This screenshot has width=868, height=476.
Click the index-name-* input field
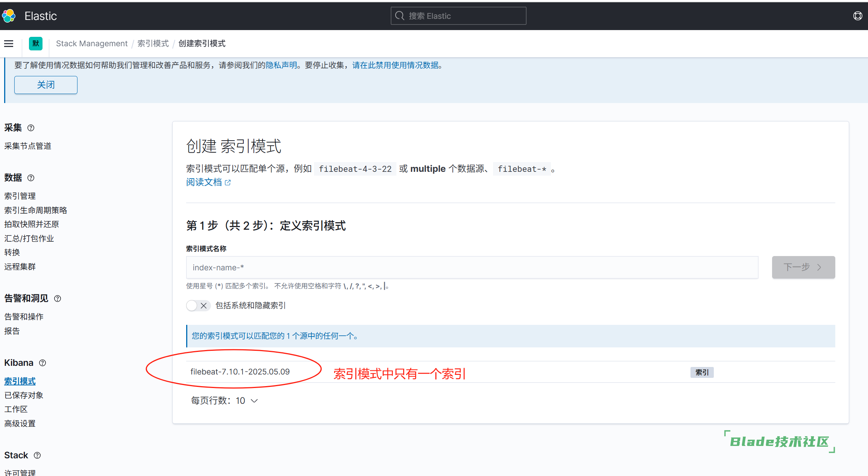pos(472,267)
